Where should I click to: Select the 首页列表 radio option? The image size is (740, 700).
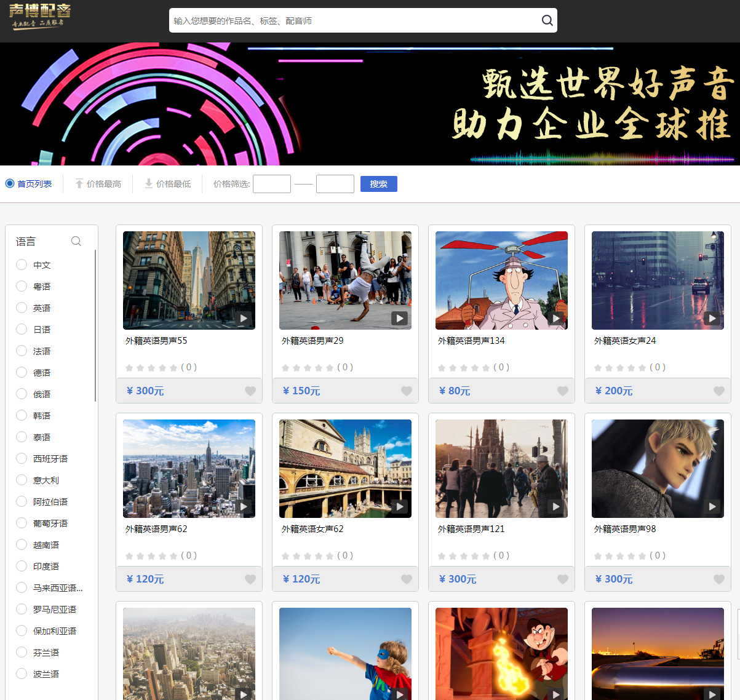click(x=10, y=183)
